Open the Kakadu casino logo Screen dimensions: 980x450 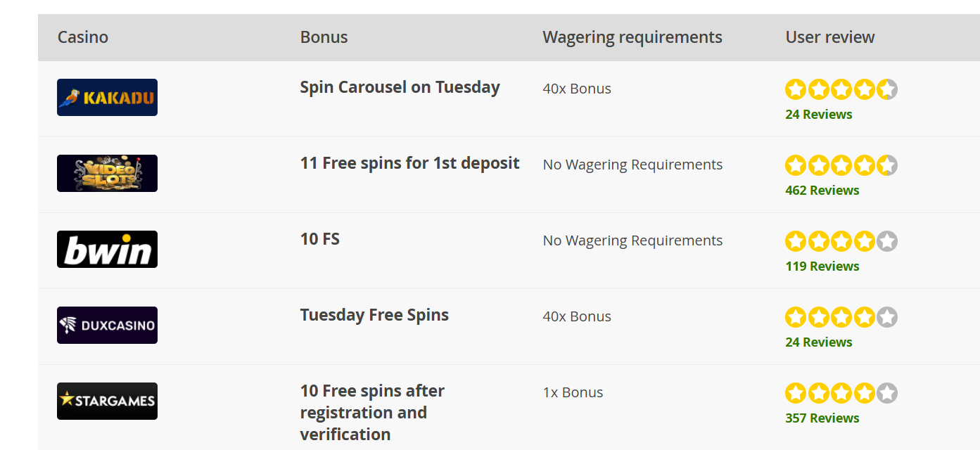point(107,97)
